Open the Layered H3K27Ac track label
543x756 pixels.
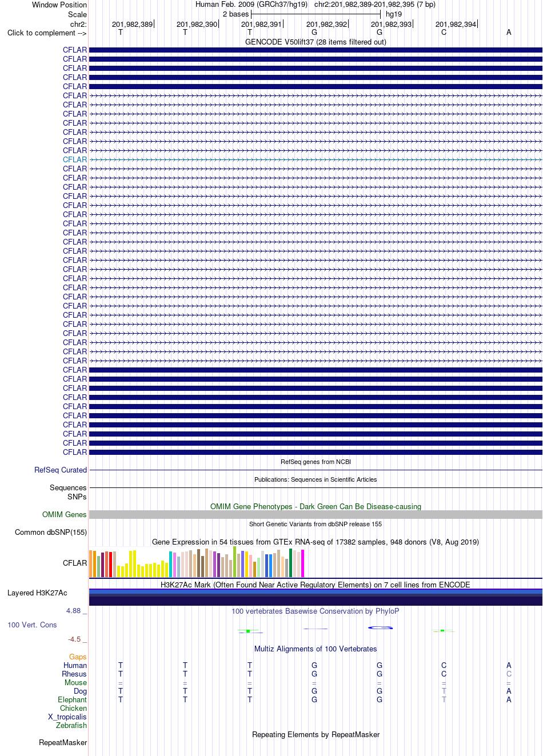pos(37,593)
